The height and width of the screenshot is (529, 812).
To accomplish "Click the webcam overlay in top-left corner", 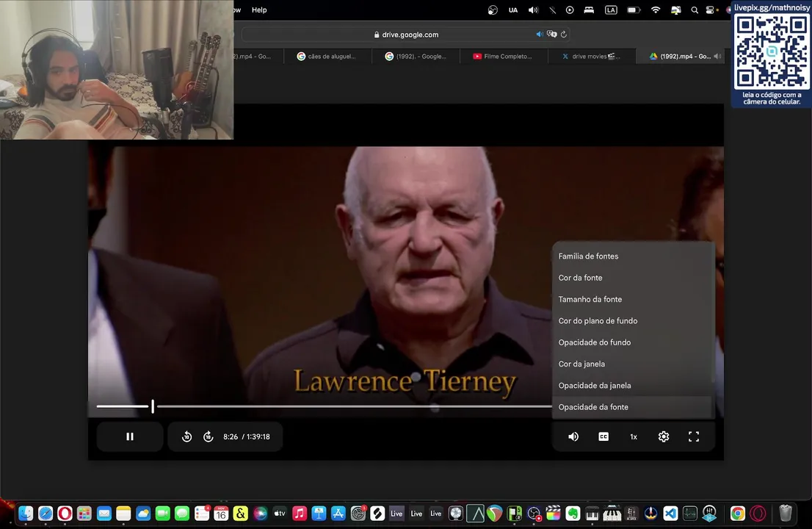I will point(117,69).
